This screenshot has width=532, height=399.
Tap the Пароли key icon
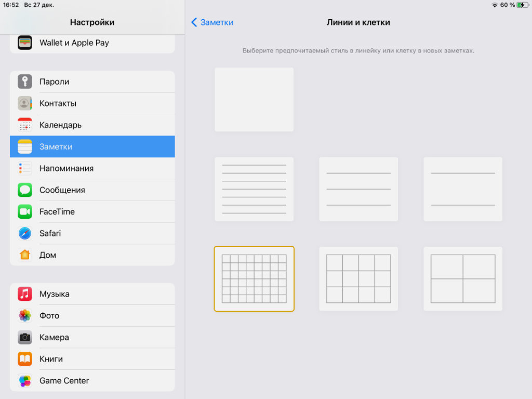25,82
